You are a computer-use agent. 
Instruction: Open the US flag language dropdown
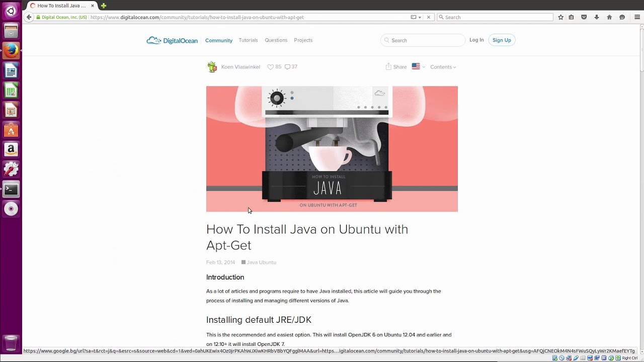pyautogui.click(x=419, y=67)
